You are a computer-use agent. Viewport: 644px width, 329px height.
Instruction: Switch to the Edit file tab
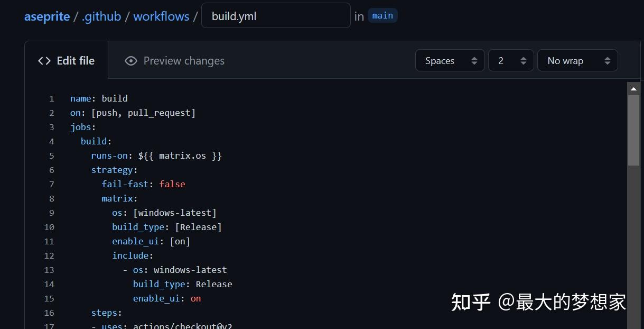tap(67, 61)
